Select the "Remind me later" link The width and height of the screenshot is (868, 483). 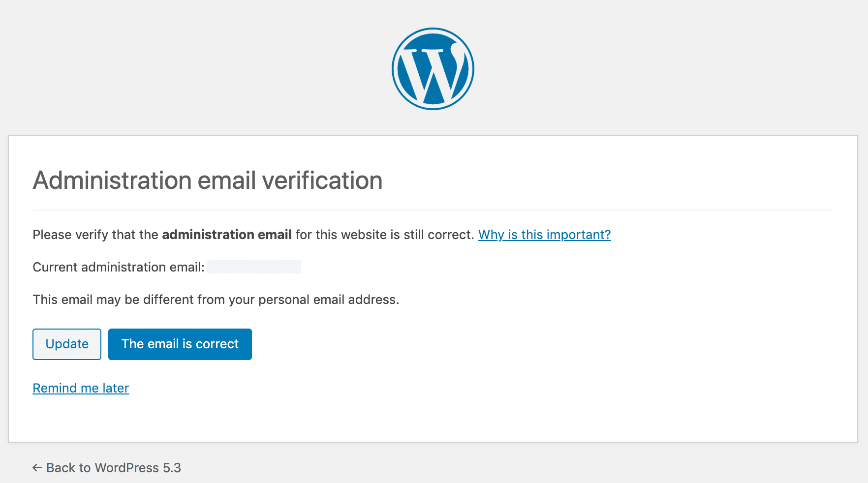pos(81,388)
